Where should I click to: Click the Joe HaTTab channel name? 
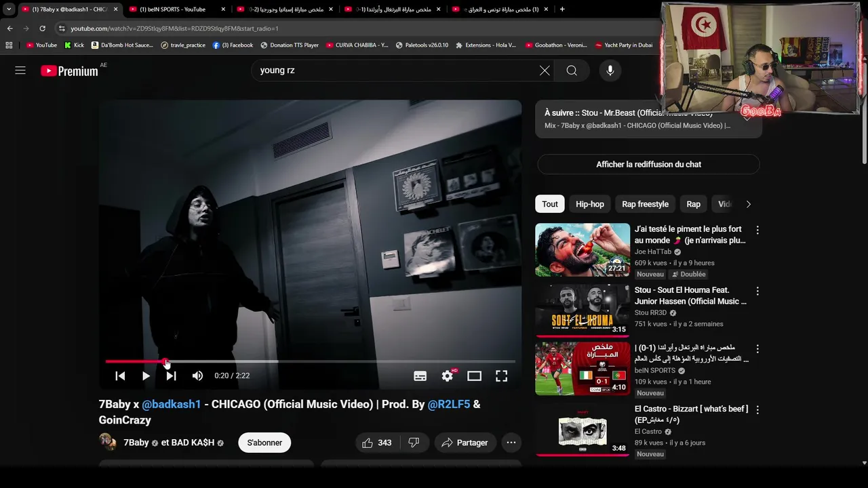[652, 252]
